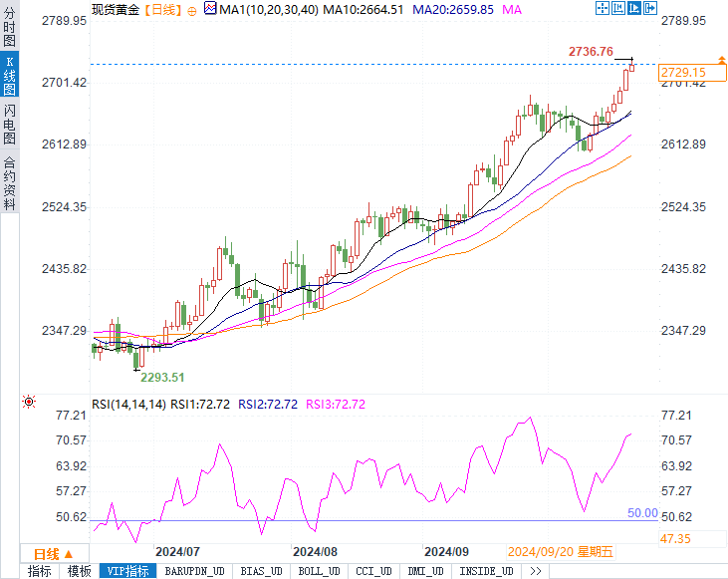Click the first layout icon at top right
The height and width of the screenshot is (579, 728).
(x=602, y=8)
